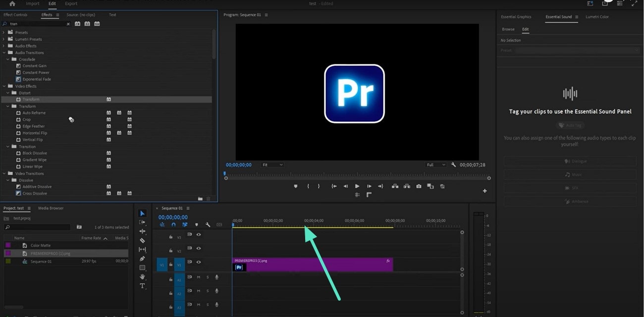Click the Mark Out button
Viewport: 644px width, 317px height.
tap(319, 186)
